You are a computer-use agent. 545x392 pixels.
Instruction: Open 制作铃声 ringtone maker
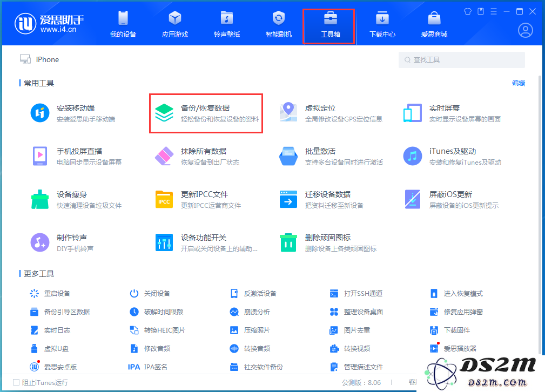[x=62, y=242]
